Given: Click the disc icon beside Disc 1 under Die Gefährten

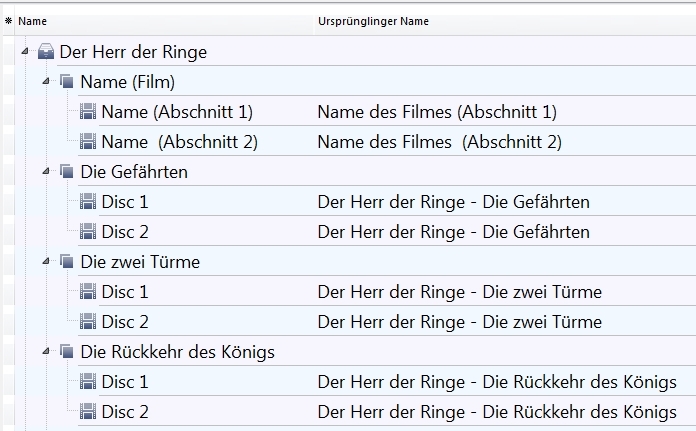Looking at the screenshot, I should pos(88,202).
